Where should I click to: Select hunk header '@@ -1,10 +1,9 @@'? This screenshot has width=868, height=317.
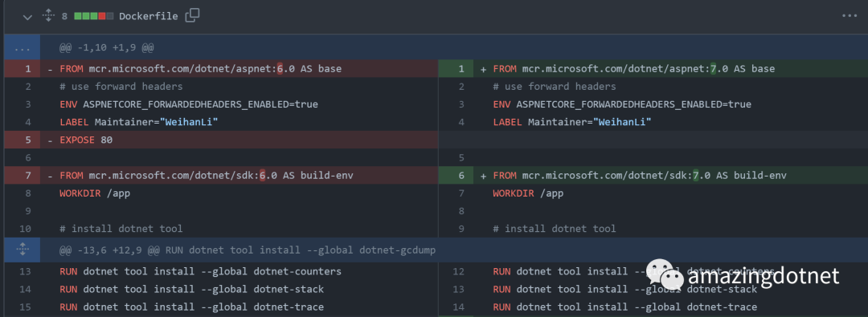tap(106, 48)
